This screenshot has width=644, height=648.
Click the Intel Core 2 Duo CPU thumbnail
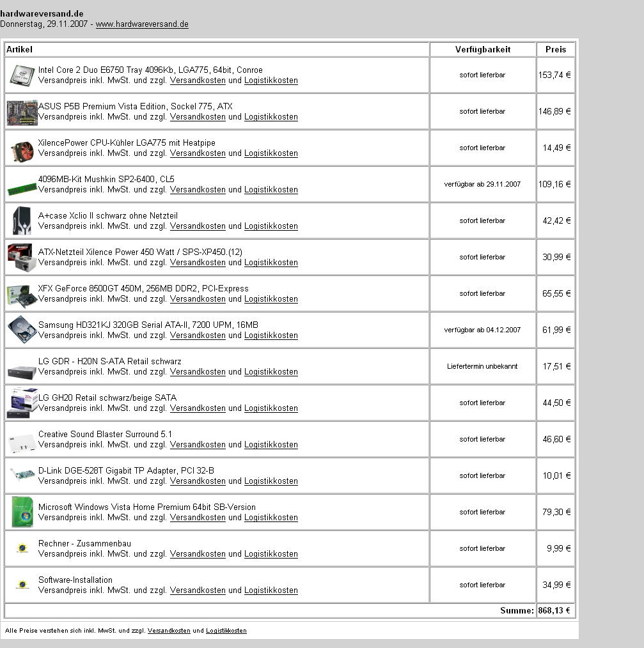(x=22, y=75)
